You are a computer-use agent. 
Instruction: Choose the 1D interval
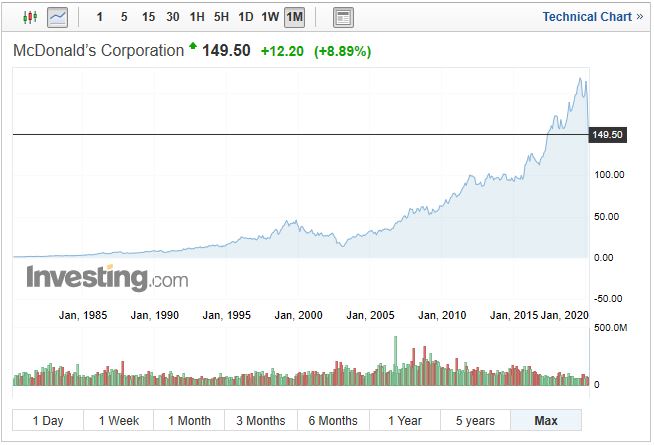[x=246, y=17]
